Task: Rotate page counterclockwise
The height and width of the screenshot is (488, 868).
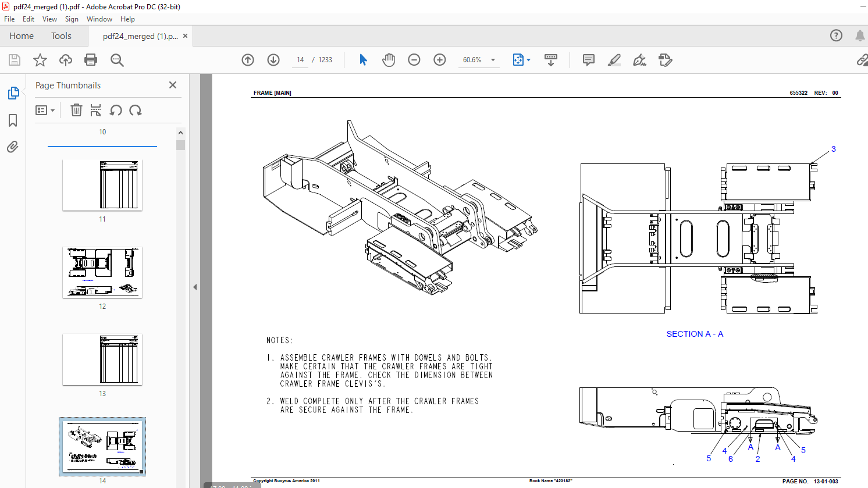Action: coord(116,110)
